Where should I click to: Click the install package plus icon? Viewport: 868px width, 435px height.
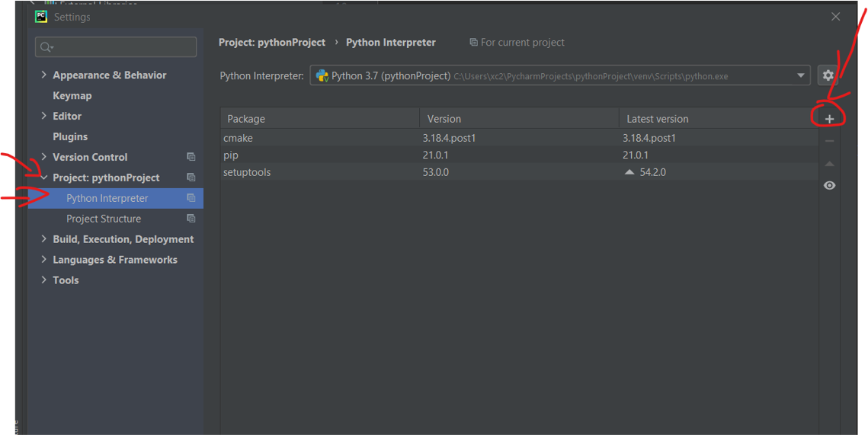click(829, 119)
